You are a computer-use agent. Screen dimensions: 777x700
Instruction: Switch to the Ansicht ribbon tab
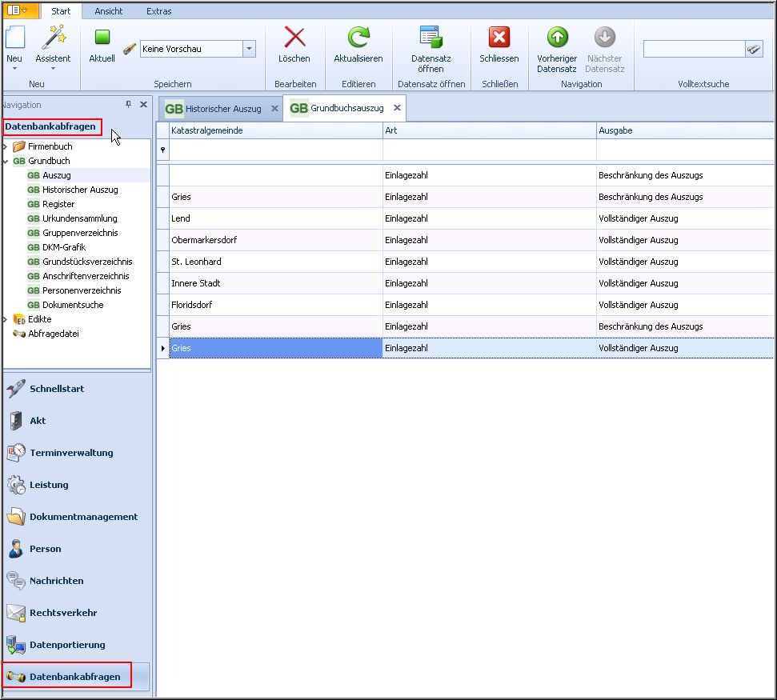click(x=109, y=11)
